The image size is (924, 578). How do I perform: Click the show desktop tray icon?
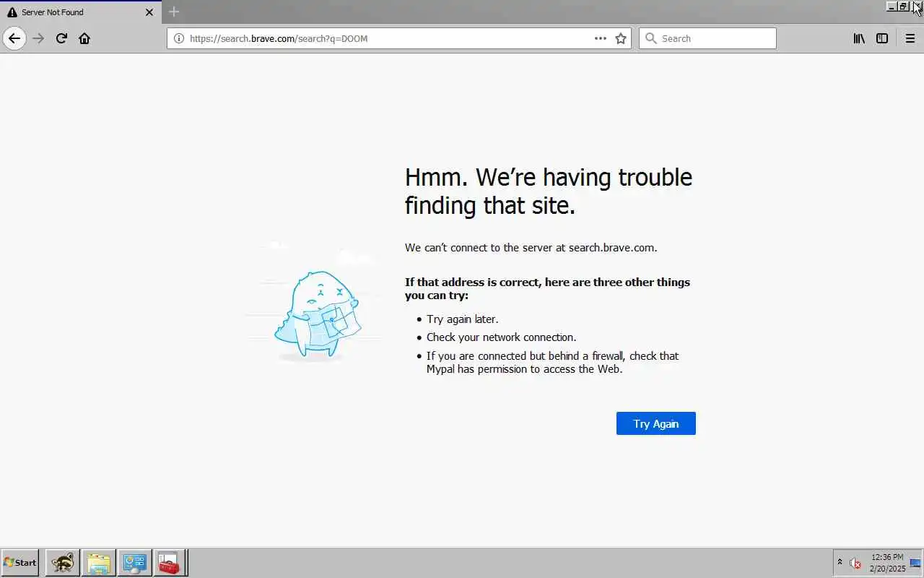coord(915,563)
